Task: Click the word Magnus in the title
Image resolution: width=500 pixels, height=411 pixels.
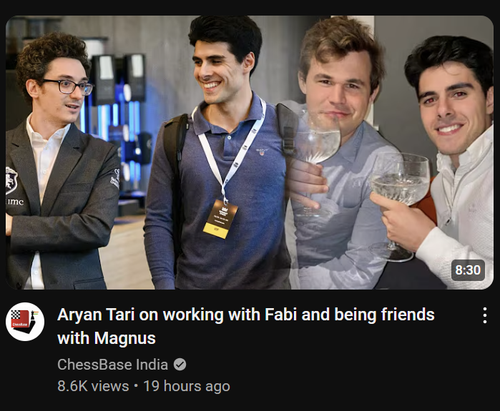Action: pos(125,338)
